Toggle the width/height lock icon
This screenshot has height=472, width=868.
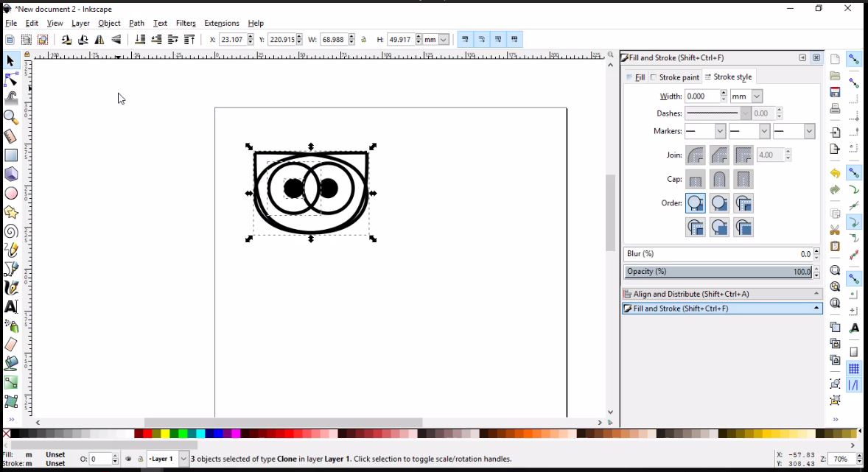pos(364,39)
